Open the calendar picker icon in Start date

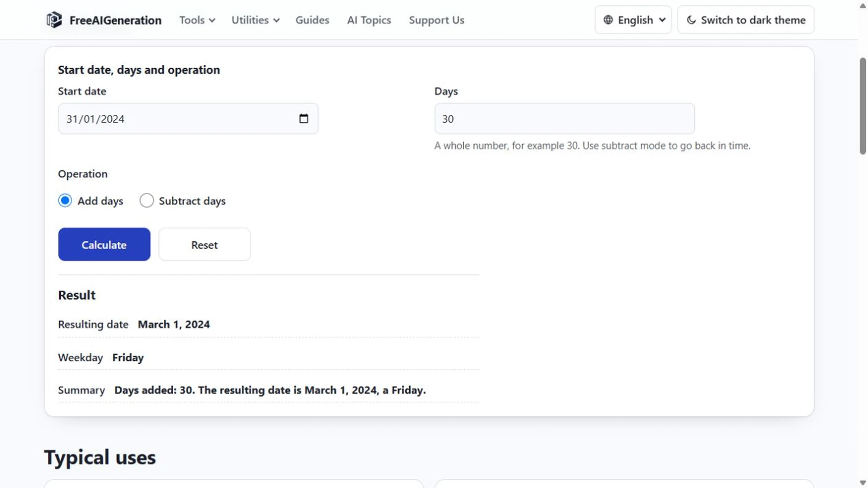[304, 118]
